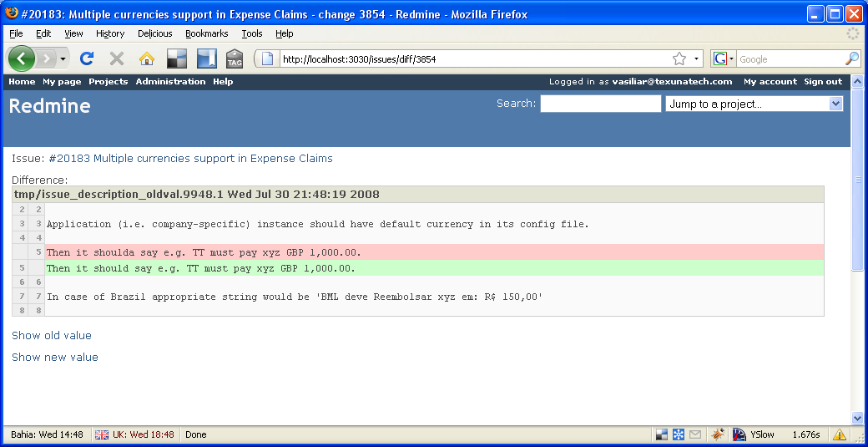
Task: Open Delicious bookmarks sidebar icon in toolbar
Action: (206, 58)
